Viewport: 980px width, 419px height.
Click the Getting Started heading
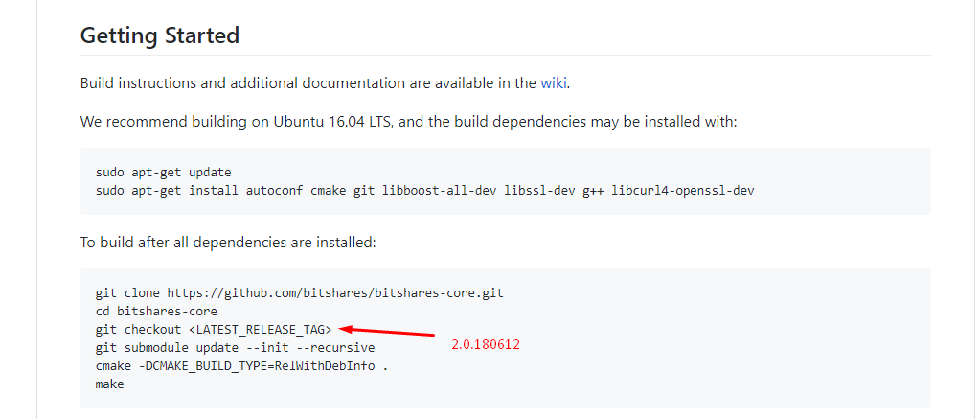pyautogui.click(x=160, y=35)
